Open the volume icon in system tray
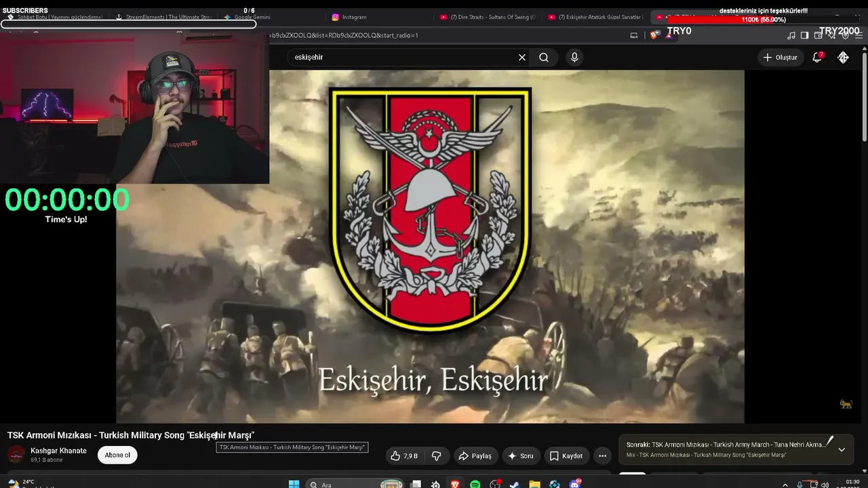The width and height of the screenshot is (868, 488). (x=825, y=485)
